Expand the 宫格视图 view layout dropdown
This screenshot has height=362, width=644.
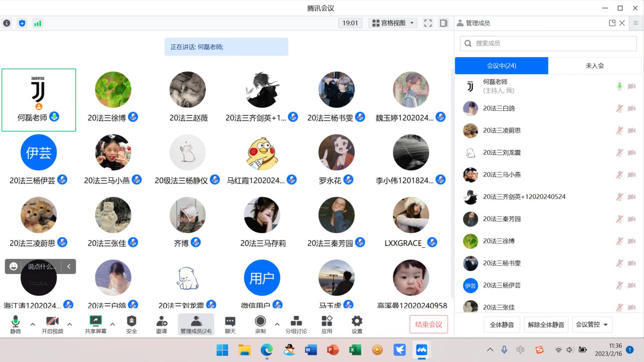click(x=393, y=23)
